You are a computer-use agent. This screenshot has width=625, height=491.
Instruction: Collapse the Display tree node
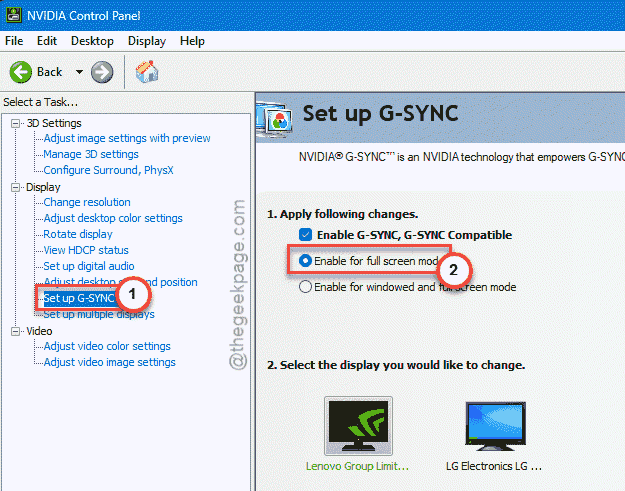16,187
